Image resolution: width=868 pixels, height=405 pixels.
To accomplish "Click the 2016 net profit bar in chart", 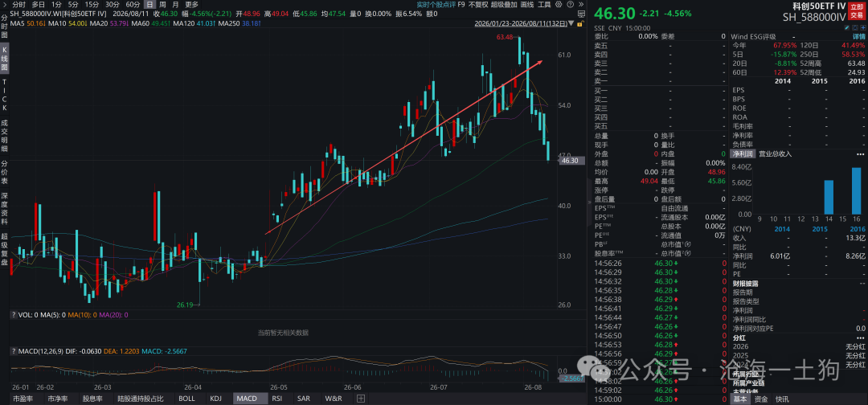I will point(857,191).
